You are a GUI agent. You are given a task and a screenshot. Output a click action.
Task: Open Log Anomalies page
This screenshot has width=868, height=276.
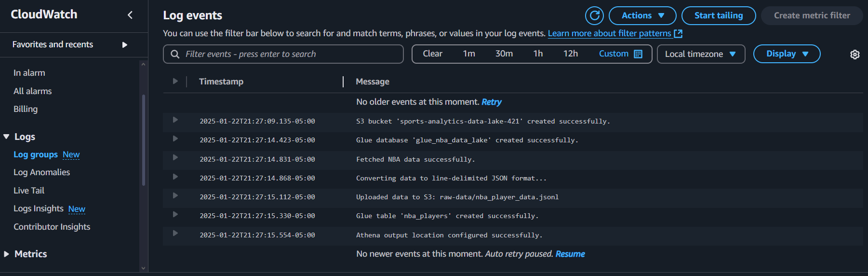coord(42,172)
